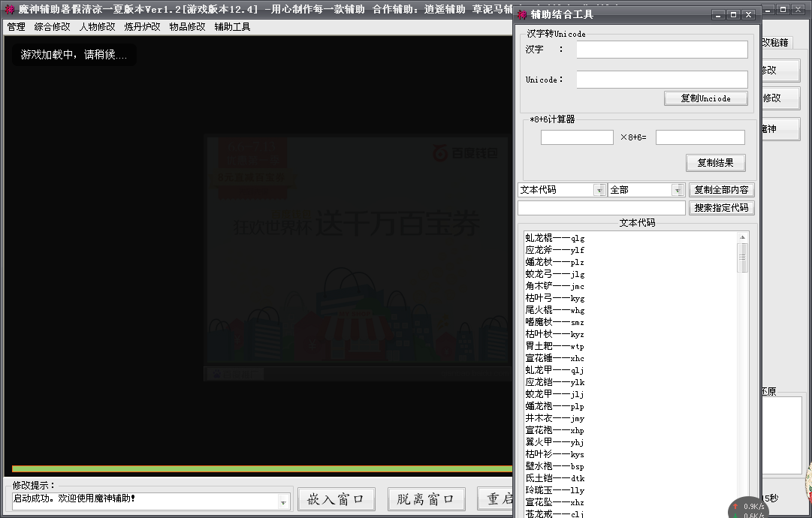This screenshot has height=518, width=812.
Task: Select list entry 蟠龙杖——plz
Action: point(555,262)
